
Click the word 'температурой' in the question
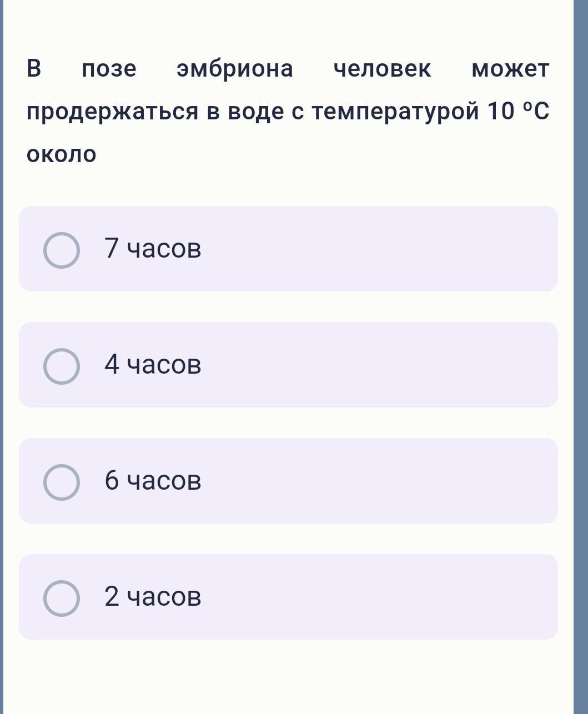[x=395, y=112]
